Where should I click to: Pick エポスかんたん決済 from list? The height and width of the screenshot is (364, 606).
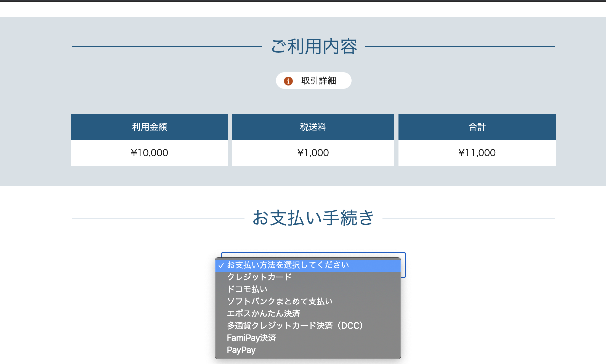coord(263,313)
